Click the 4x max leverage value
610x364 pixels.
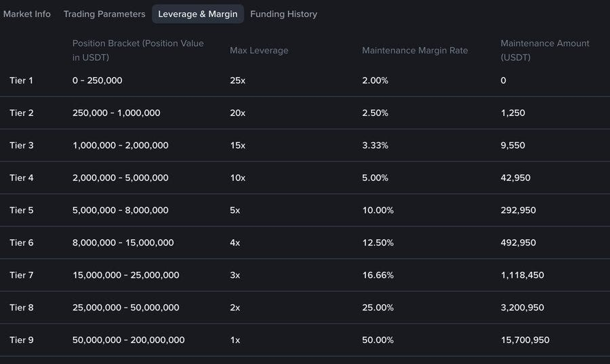click(235, 243)
